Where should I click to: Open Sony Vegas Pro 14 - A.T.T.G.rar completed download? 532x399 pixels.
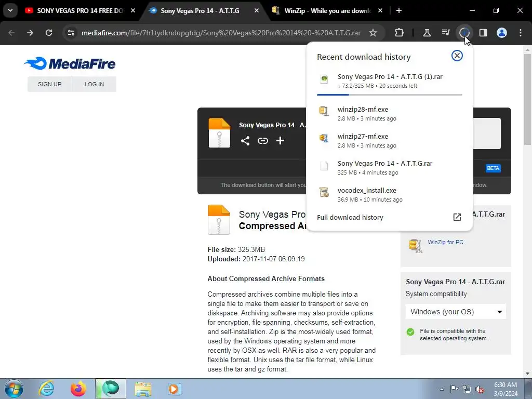pos(390,168)
